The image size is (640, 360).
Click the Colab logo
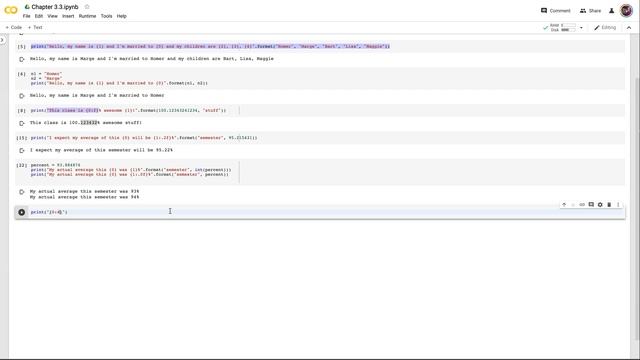click(x=11, y=11)
